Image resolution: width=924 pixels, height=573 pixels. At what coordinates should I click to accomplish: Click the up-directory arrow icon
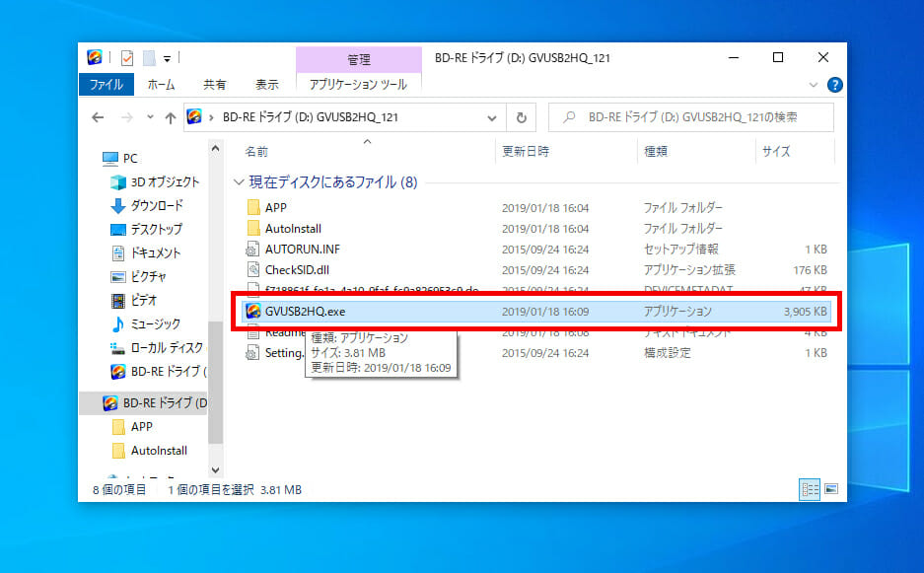(x=171, y=117)
